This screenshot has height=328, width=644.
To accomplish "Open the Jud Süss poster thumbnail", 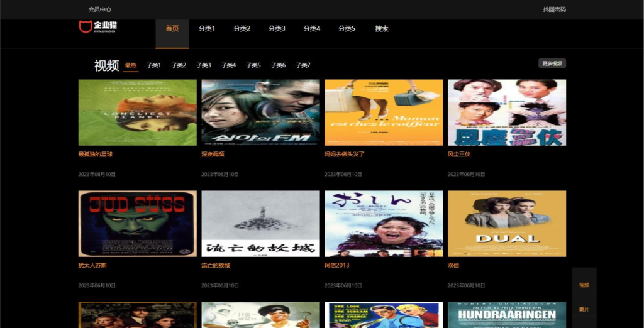I will click(x=137, y=224).
